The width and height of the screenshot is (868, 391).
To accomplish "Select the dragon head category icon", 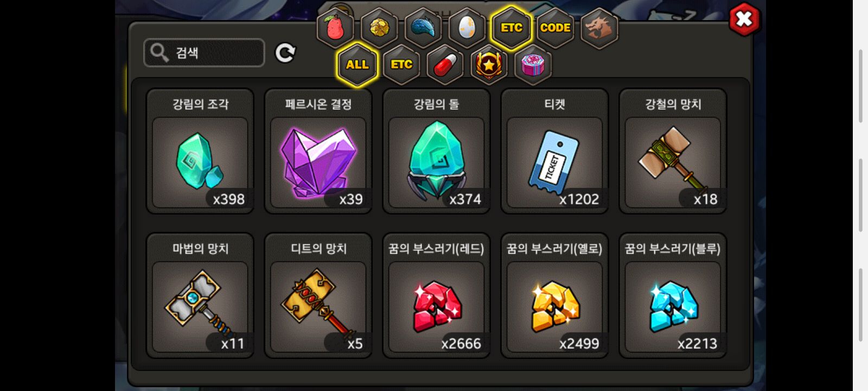I will coord(599,27).
